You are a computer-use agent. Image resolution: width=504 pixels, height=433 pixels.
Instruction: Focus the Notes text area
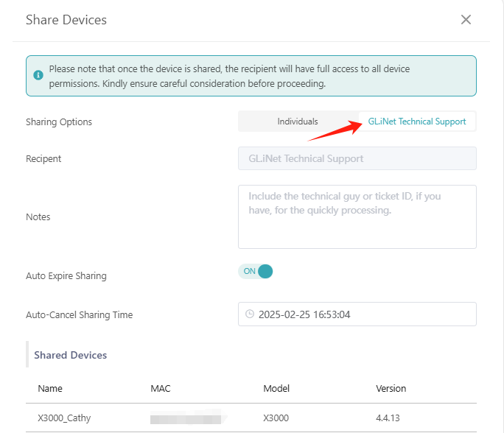pyautogui.click(x=357, y=216)
